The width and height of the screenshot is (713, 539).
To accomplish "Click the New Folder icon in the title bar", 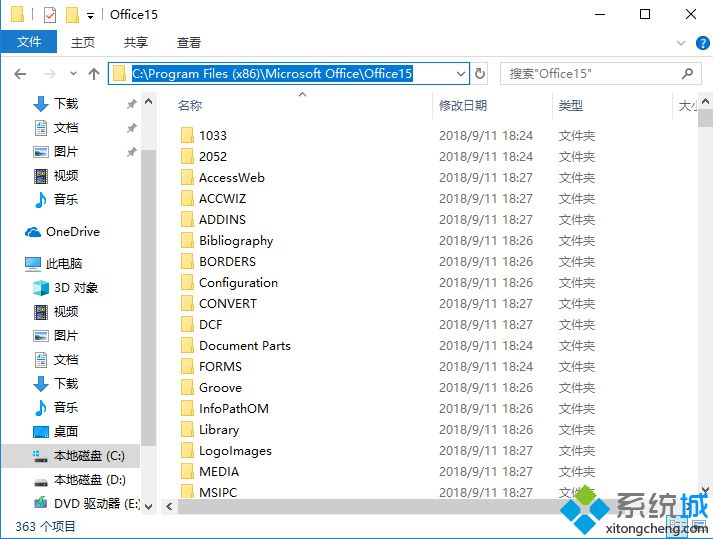I will pyautogui.click(x=72, y=15).
